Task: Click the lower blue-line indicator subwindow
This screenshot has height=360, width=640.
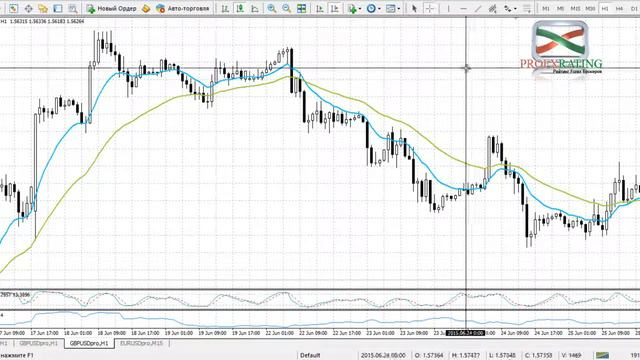Action: 320,320
